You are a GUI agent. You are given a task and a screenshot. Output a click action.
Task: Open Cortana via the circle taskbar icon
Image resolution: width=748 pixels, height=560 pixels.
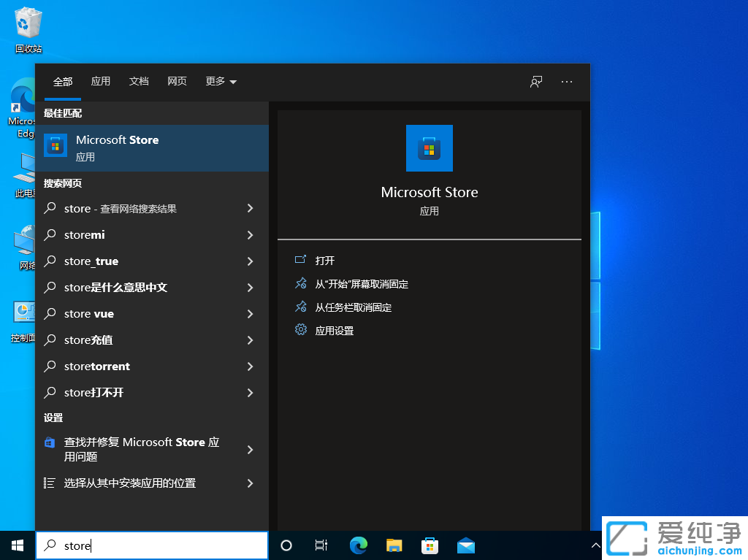point(286,545)
